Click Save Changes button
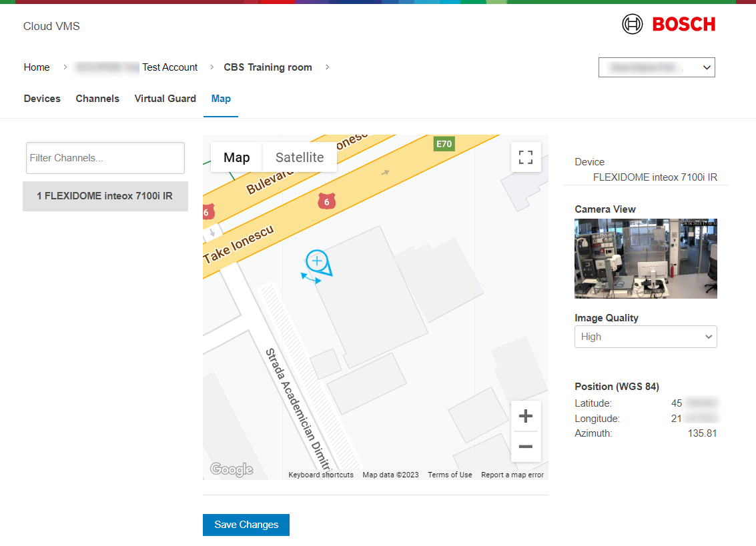 coord(246,525)
